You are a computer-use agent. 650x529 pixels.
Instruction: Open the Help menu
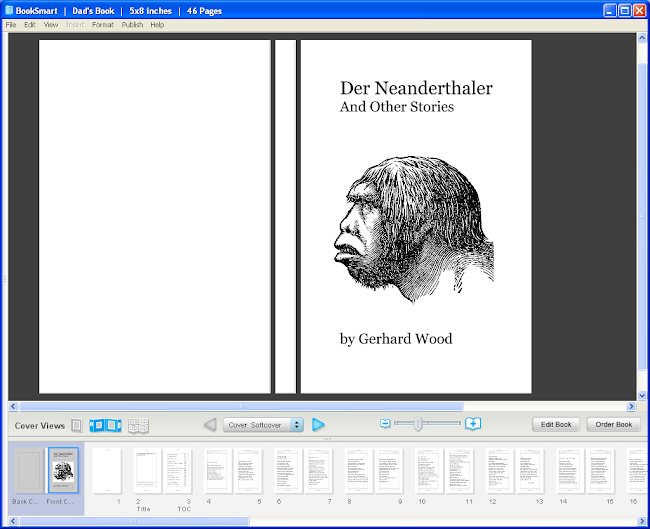[157, 25]
